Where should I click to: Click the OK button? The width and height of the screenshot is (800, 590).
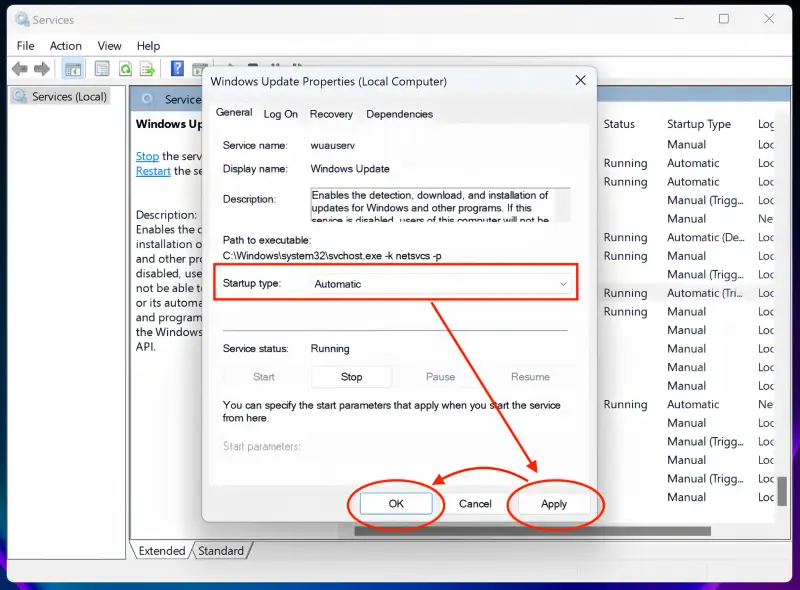[396, 504]
